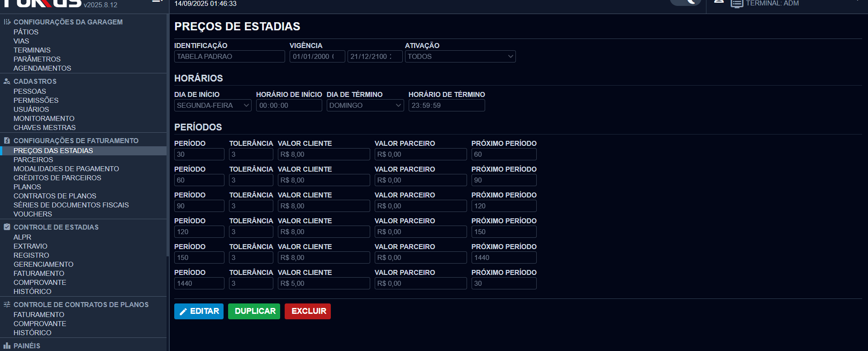Toggle the dark mode moon switch

coord(685,2)
